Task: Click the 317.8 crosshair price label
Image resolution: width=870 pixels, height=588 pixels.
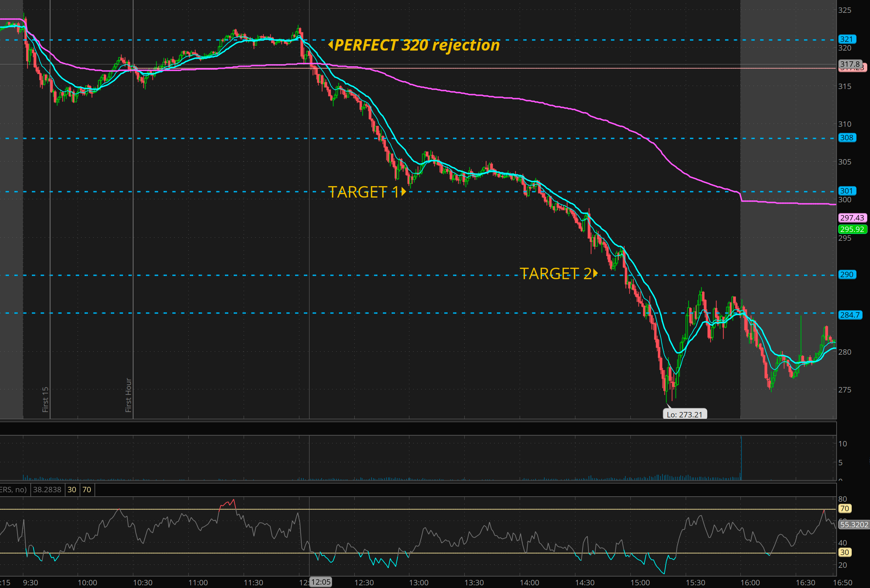Action: (x=850, y=64)
